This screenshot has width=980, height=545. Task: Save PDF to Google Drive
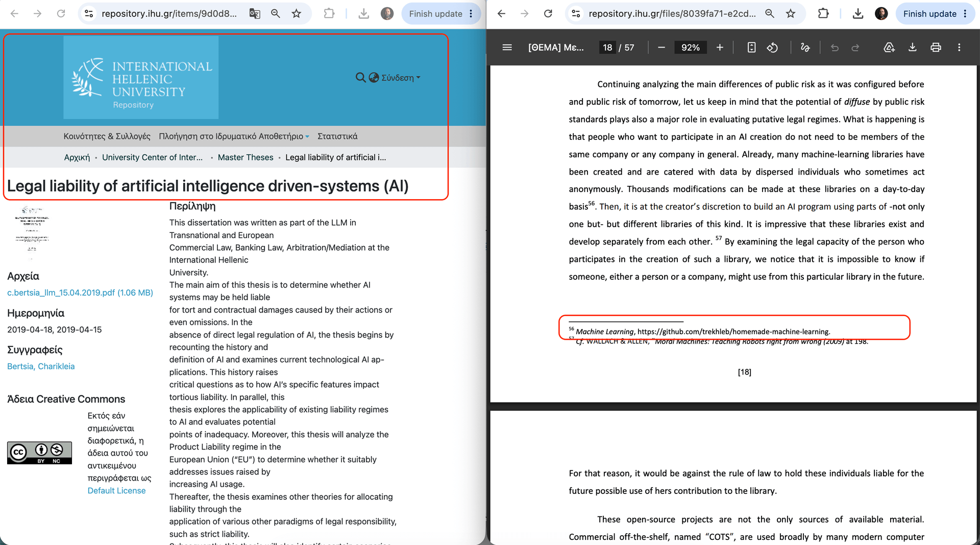point(889,48)
